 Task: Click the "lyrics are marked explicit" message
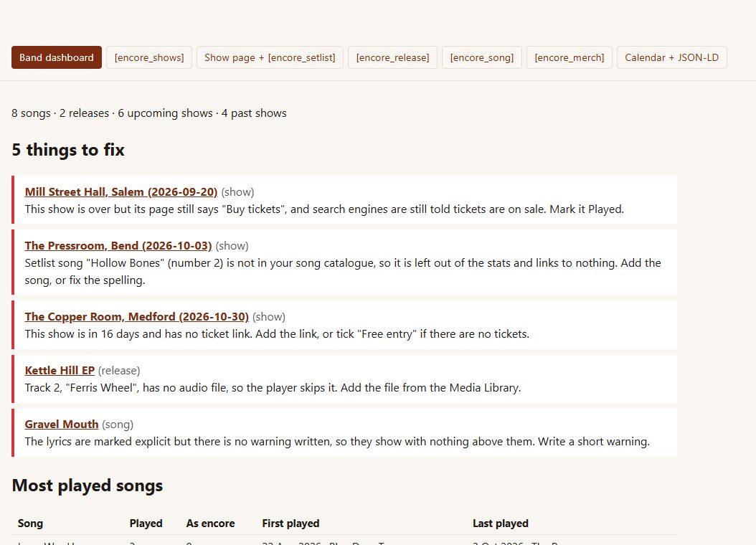tap(337, 442)
